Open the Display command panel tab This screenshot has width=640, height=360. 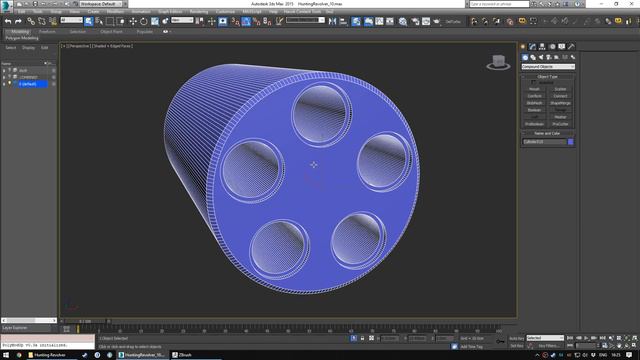(562, 47)
